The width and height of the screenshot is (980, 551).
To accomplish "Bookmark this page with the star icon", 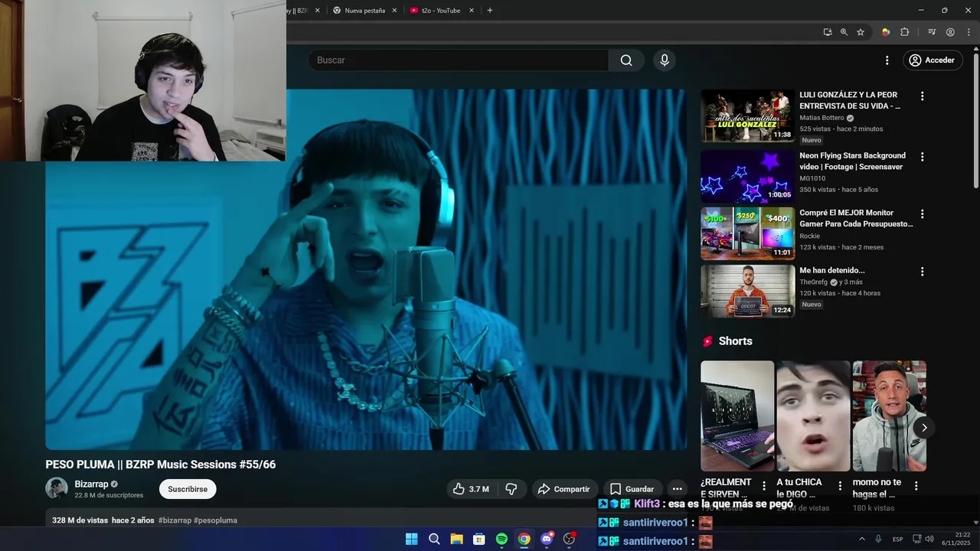I will point(861,32).
